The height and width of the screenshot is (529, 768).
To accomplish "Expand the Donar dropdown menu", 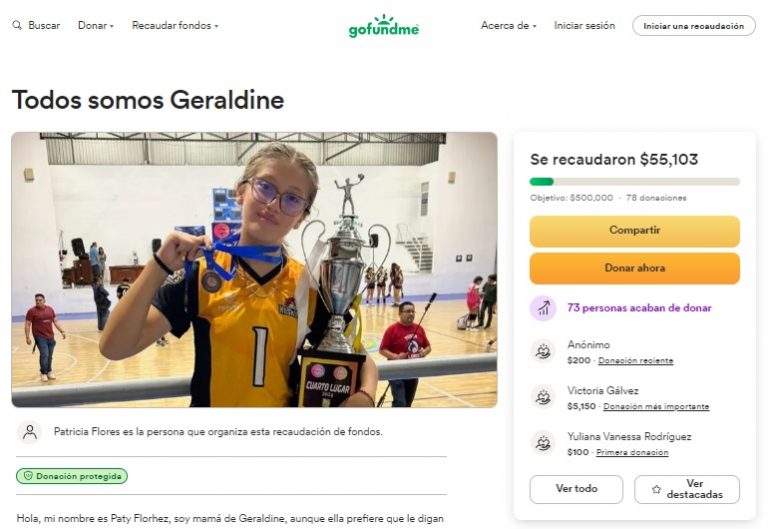I will [x=96, y=25].
